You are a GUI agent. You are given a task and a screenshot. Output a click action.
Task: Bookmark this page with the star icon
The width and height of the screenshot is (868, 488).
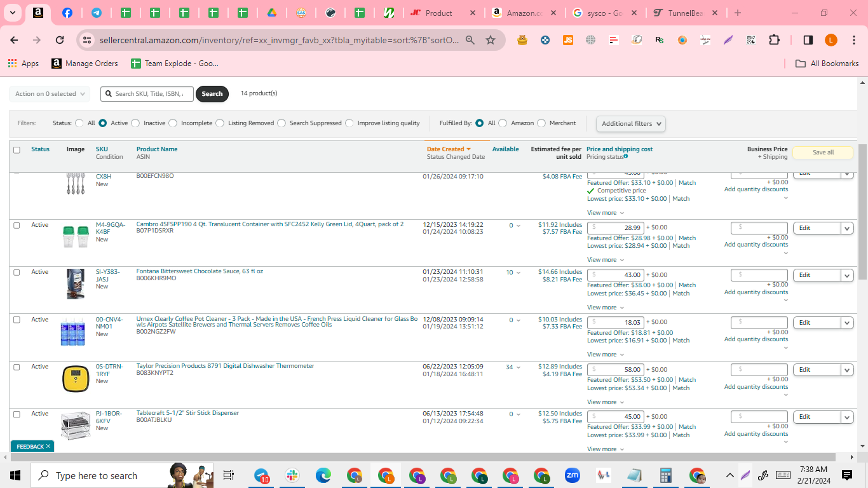[491, 40]
